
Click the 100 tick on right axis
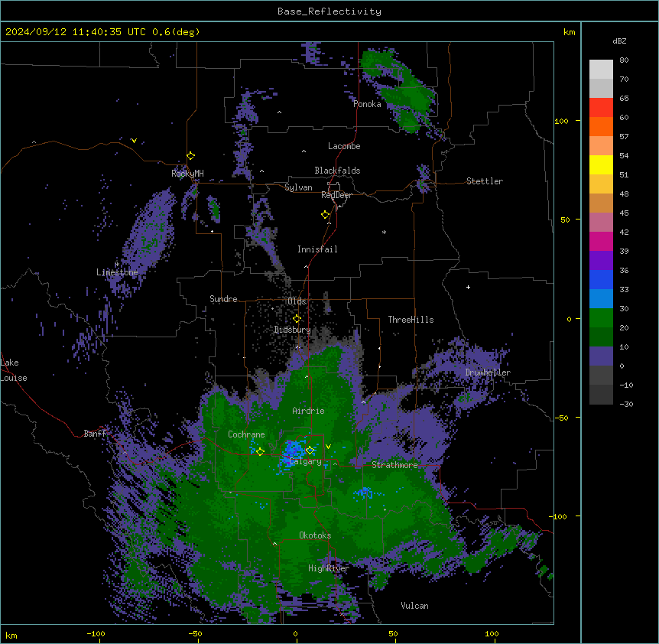point(561,121)
